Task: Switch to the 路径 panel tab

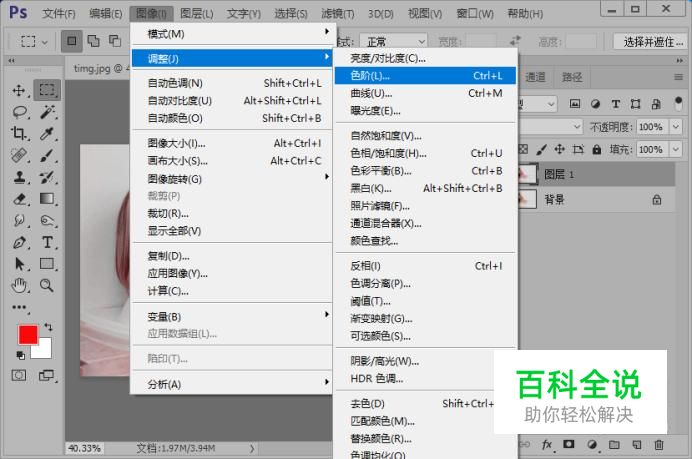Action: tap(572, 77)
